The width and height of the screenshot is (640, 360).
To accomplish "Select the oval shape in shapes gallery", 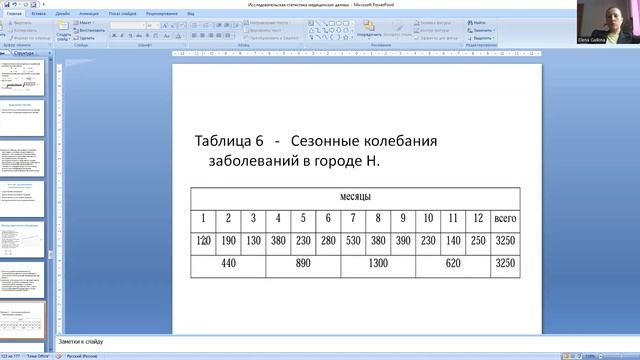I will coord(339,24).
